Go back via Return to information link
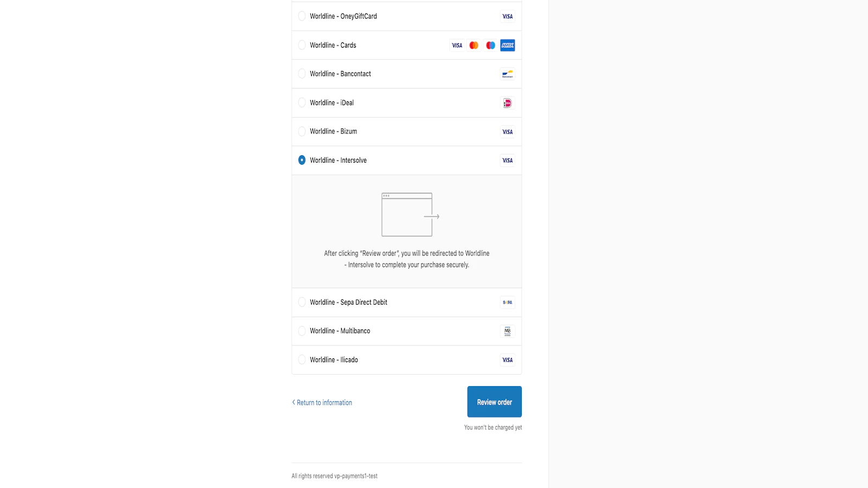The width and height of the screenshot is (868, 488). (x=322, y=402)
